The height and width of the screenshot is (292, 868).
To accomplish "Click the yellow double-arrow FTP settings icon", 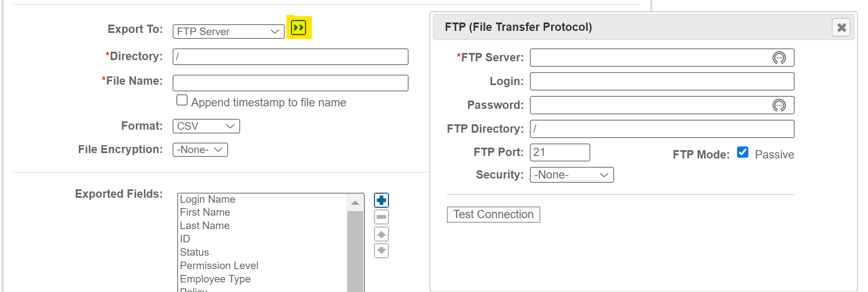I will [299, 28].
